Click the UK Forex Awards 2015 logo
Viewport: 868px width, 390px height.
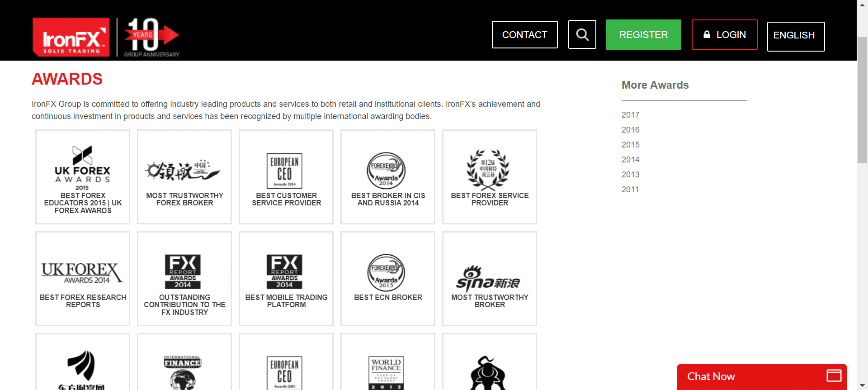coord(83,168)
